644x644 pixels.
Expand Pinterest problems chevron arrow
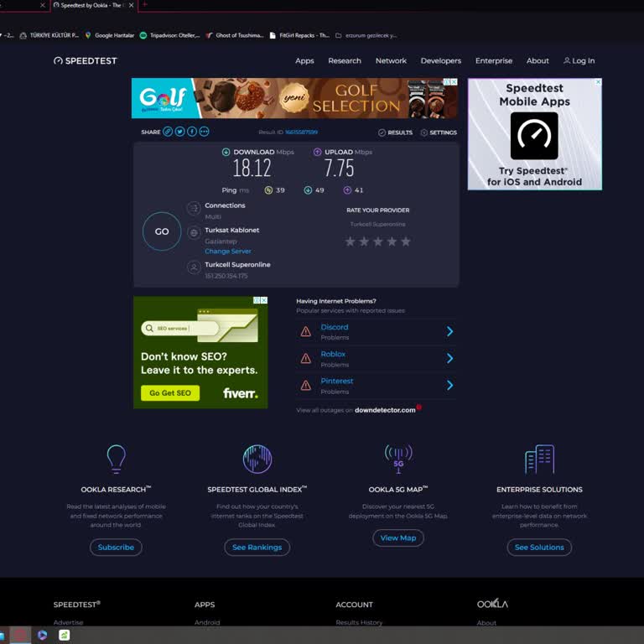point(449,385)
